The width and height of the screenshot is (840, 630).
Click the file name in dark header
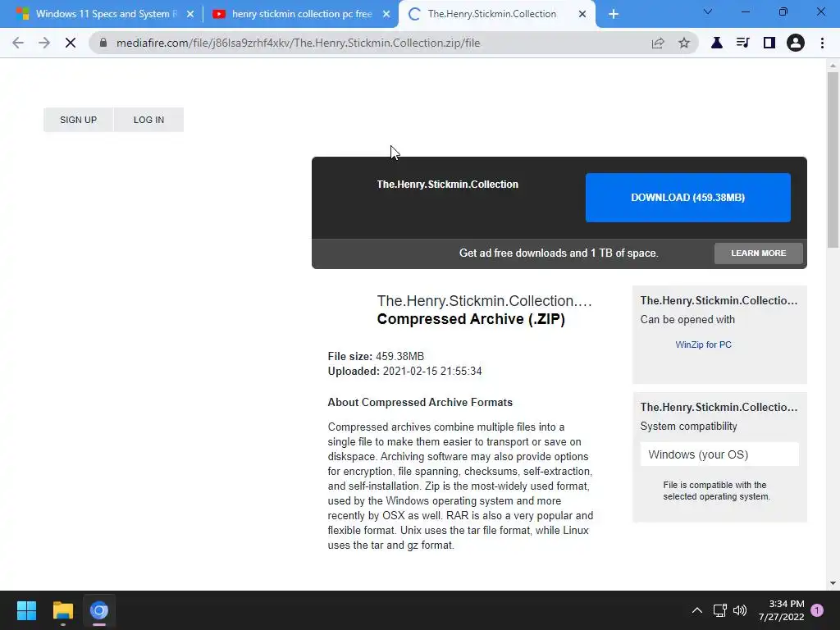pos(447,185)
